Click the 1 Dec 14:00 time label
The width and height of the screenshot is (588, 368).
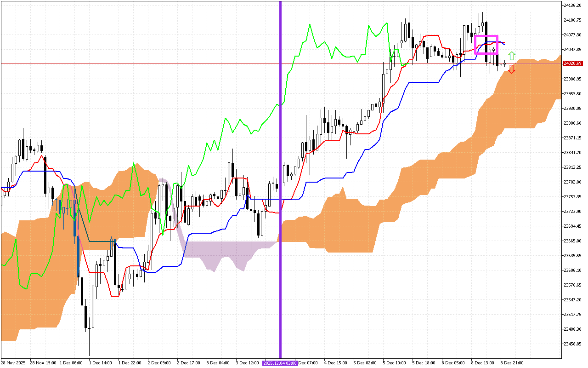click(101, 363)
